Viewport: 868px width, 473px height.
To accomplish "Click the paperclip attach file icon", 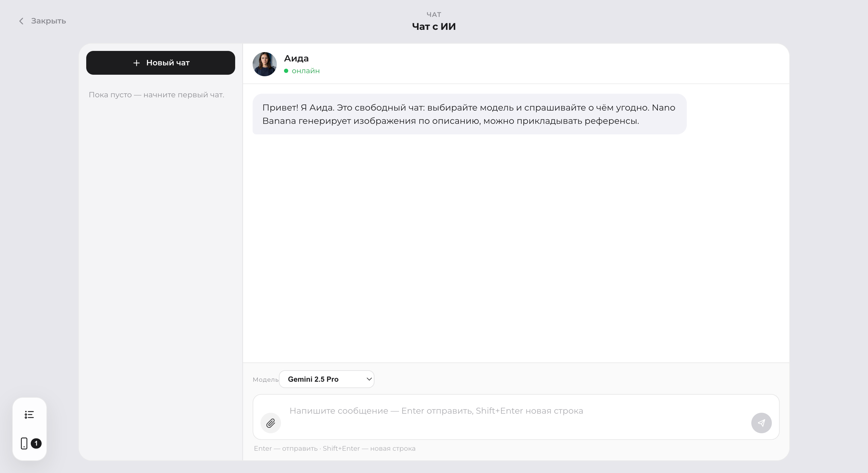I will (x=270, y=423).
